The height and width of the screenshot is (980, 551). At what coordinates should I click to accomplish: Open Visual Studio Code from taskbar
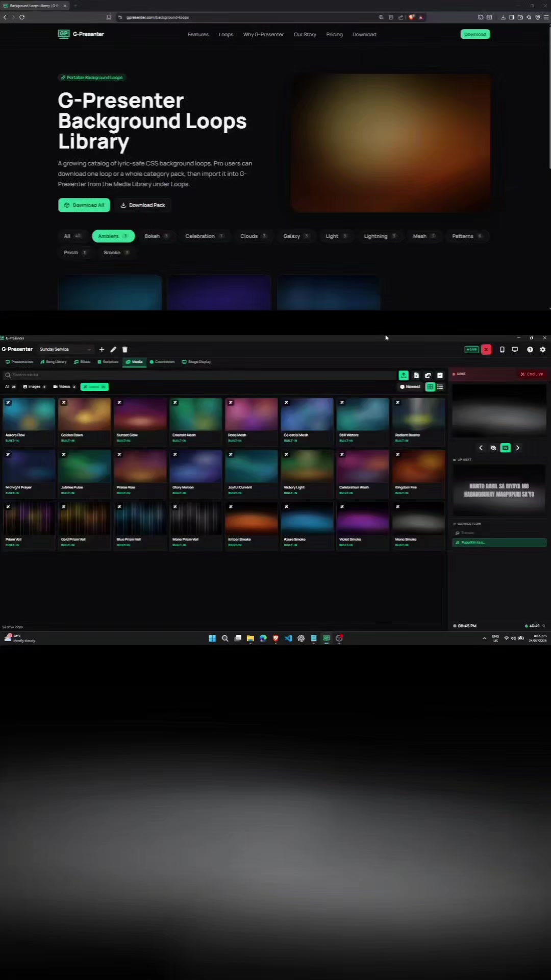[288, 639]
